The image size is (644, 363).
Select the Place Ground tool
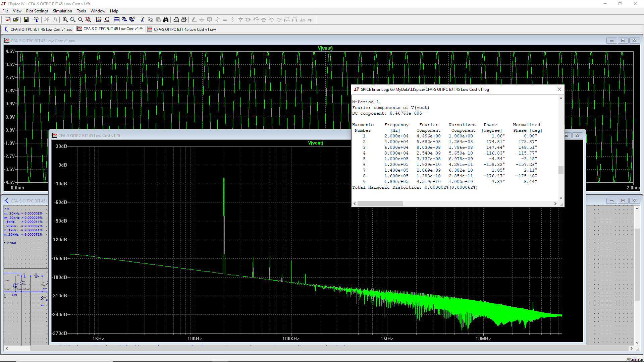coord(202,20)
